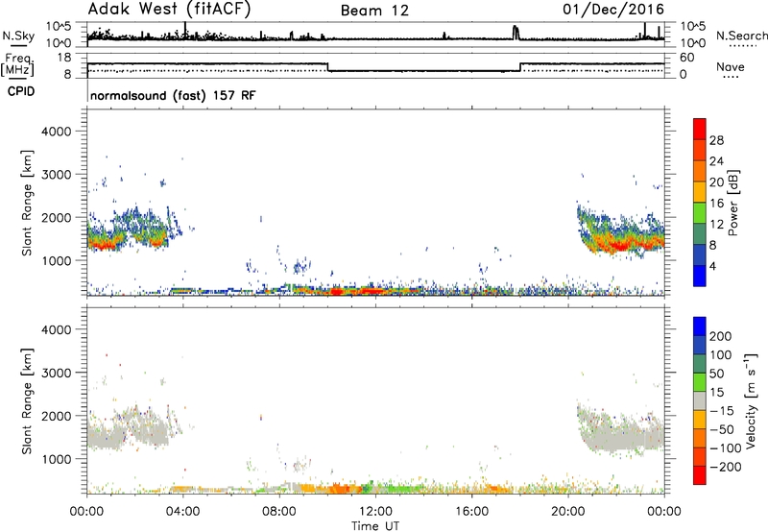Click the 'Freq. [MHz]' axis label
Viewport: 768px width, 532px height.
click(17, 64)
